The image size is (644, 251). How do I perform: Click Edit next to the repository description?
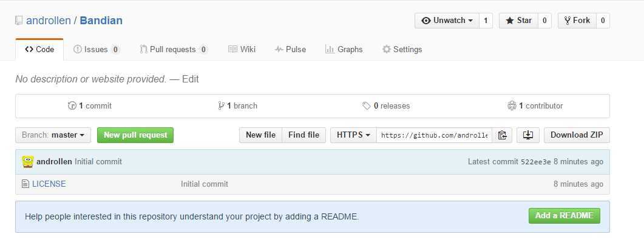tap(191, 79)
